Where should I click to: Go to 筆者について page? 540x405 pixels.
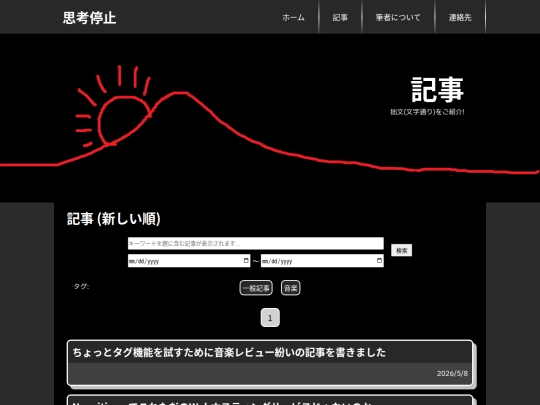pos(398,18)
